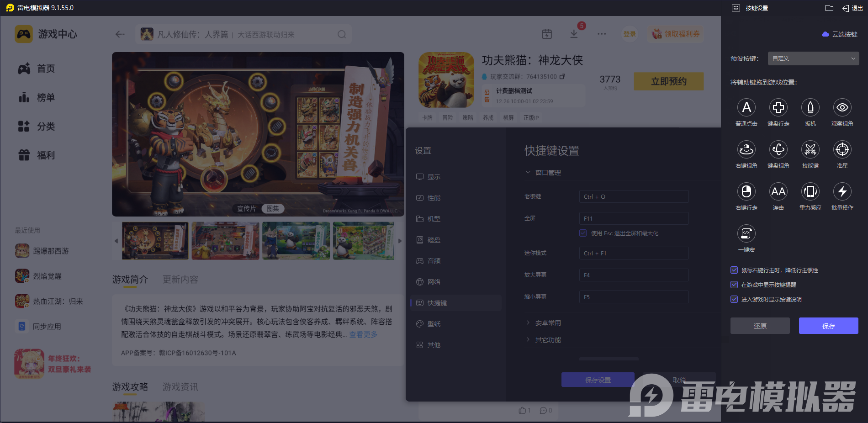Show next screenshot thumbnails arrow
Viewport: 868px width, 423px height.
400,241
